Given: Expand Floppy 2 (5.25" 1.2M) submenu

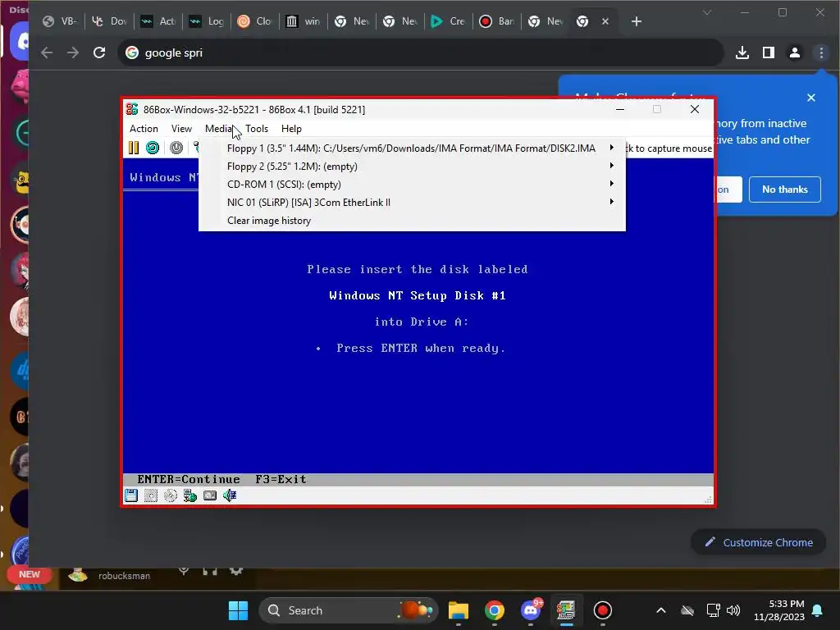Looking at the screenshot, I should pyautogui.click(x=413, y=166).
